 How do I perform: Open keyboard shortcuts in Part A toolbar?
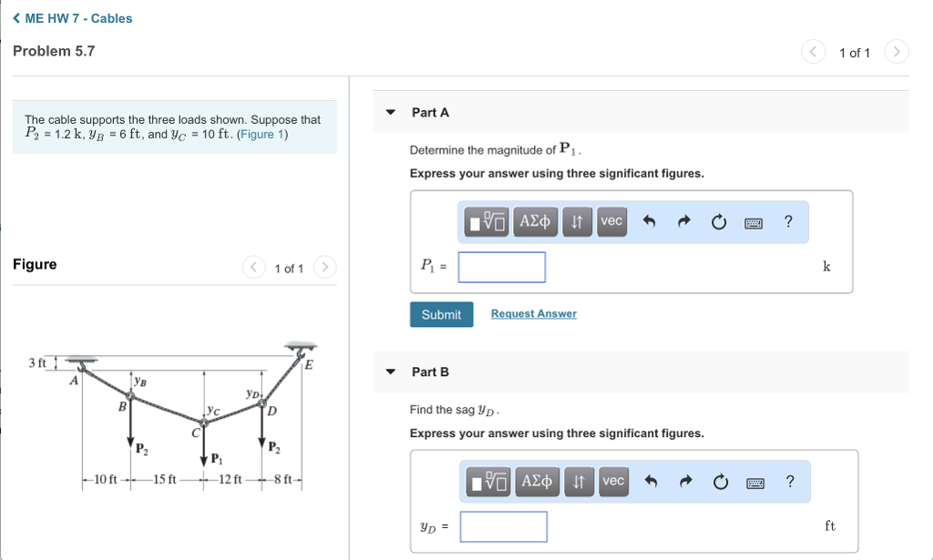tap(754, 221)
